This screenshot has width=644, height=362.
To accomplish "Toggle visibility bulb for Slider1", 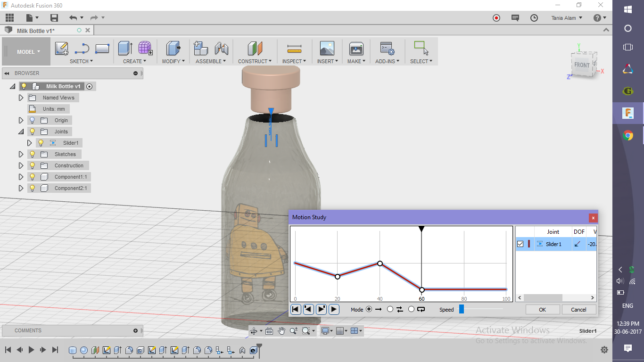I will click(x=41, y=143).
